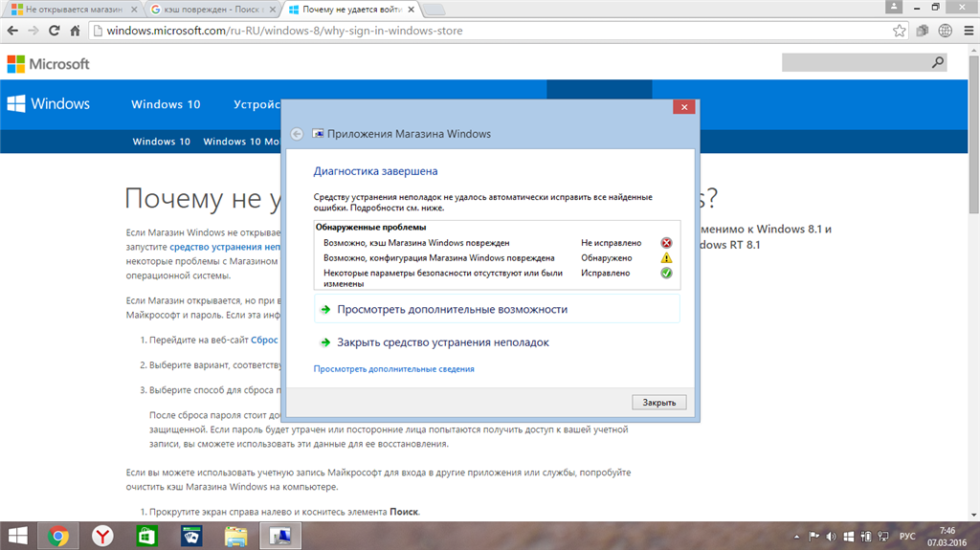Open Google Chrome from taskbar

coord(58,536)
